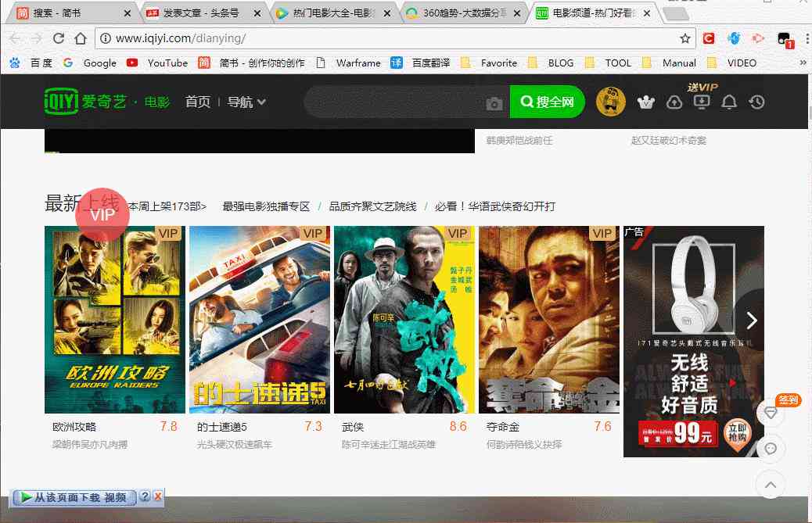812x523 pixels.
Task: Open the Manual bookmarks folder
Action: (669, 63)
